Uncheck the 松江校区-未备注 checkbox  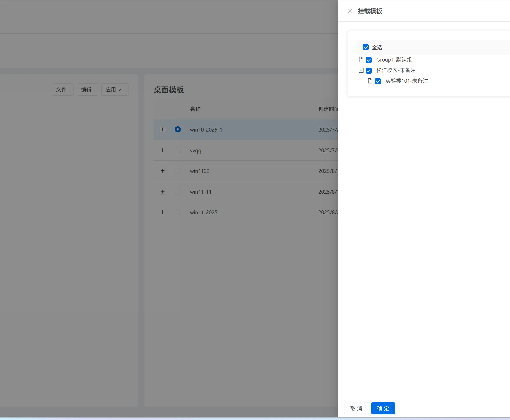point(369,70)
